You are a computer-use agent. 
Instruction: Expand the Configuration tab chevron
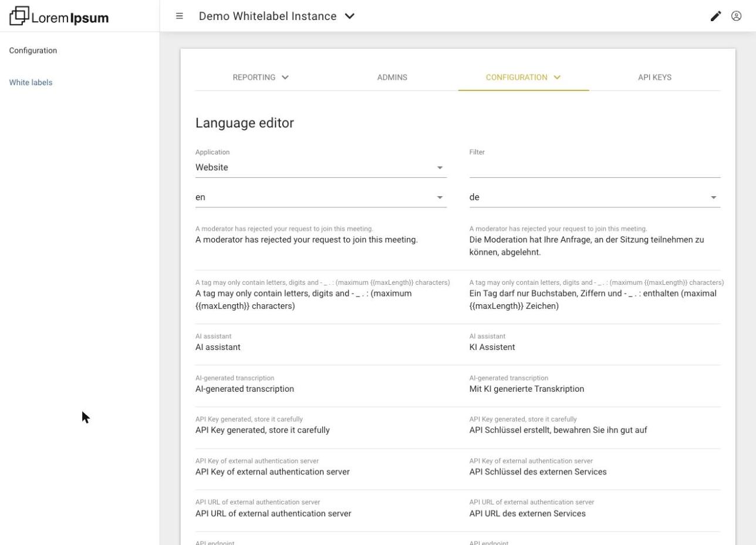point(557,77)
